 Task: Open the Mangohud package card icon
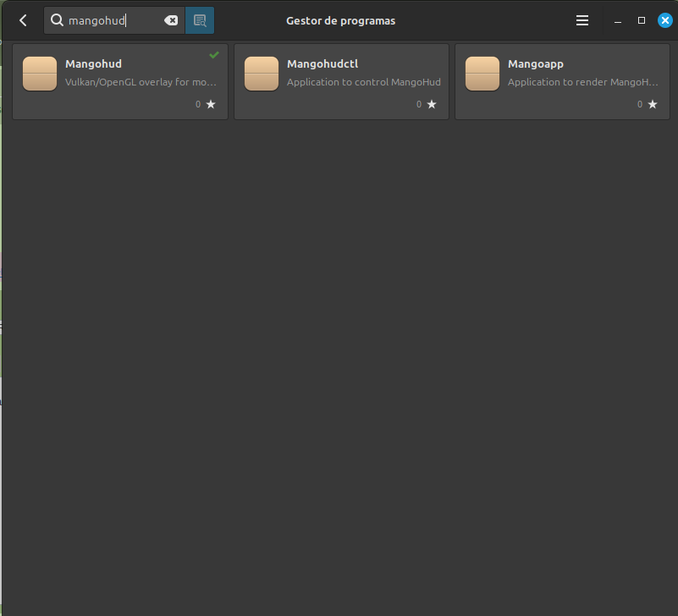40,74
